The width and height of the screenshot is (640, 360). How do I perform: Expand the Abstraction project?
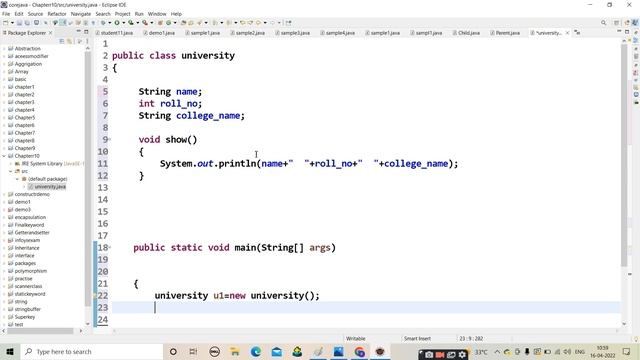pyautogui.click(x=4, y=49)
